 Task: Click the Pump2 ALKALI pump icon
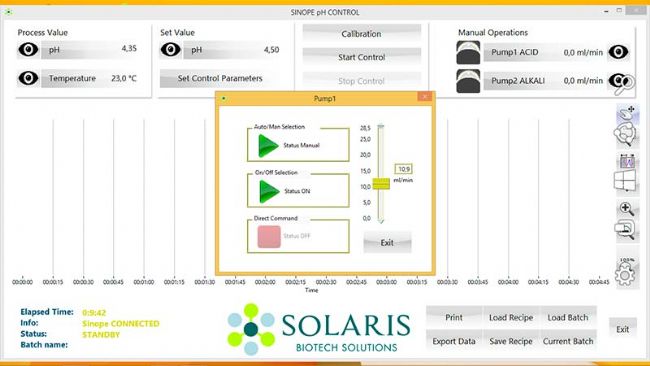pos(468,81)
